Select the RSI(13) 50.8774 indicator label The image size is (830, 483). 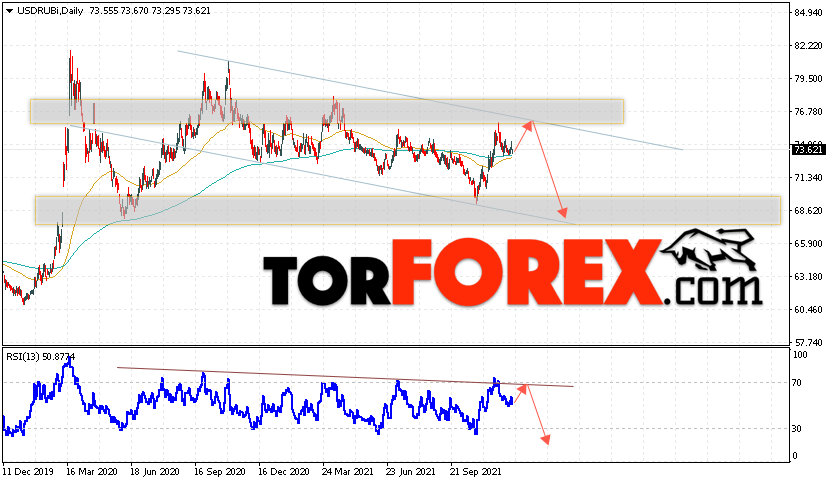41,357
